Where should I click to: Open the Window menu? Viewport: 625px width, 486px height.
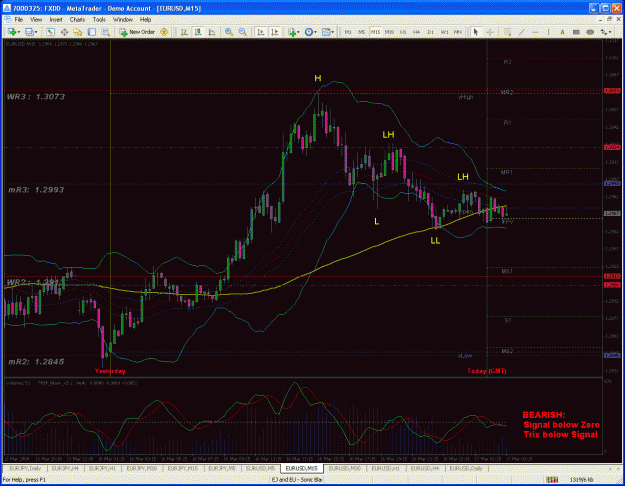click(123, 19)
